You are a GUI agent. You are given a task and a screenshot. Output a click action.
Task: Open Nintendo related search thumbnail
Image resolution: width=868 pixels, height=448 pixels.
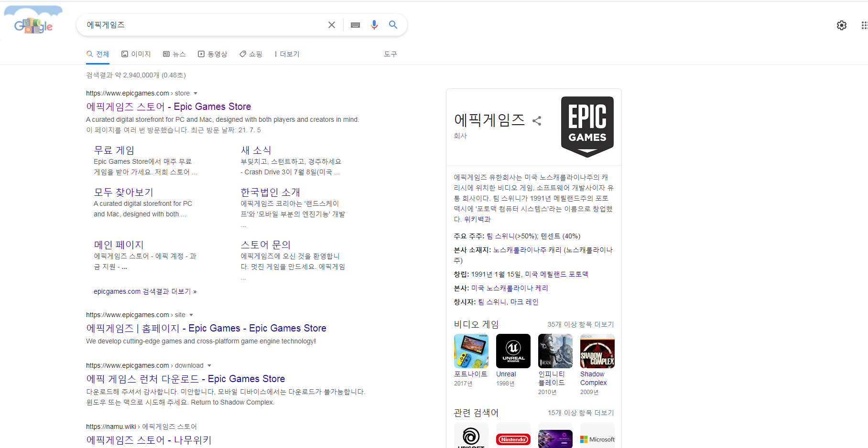[513, 436]
